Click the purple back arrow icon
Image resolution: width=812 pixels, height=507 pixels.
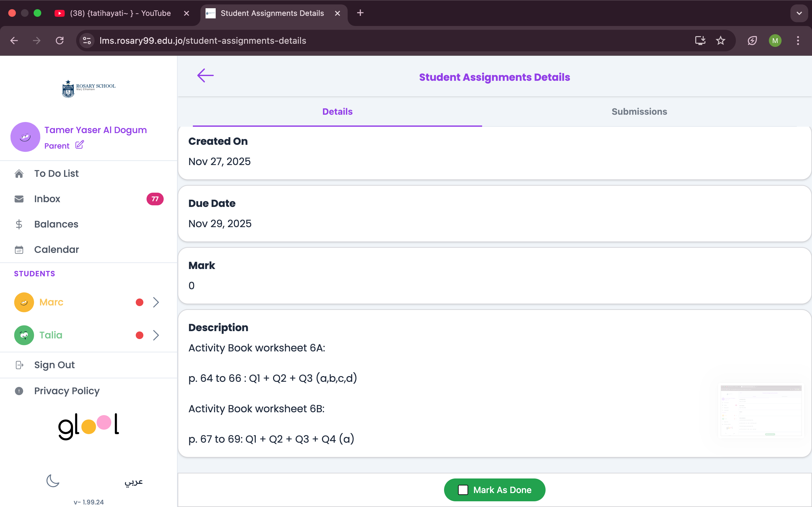[205, 75]
